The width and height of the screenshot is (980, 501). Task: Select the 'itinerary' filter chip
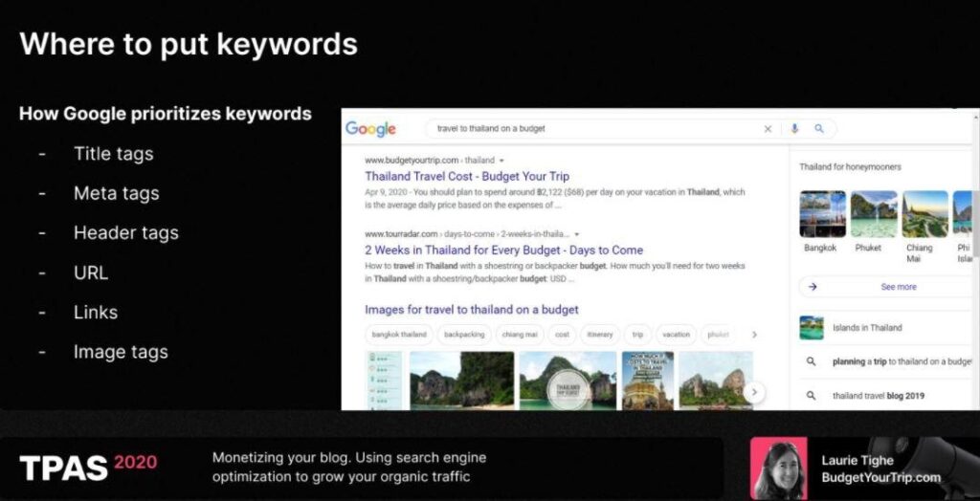[599, 335]
